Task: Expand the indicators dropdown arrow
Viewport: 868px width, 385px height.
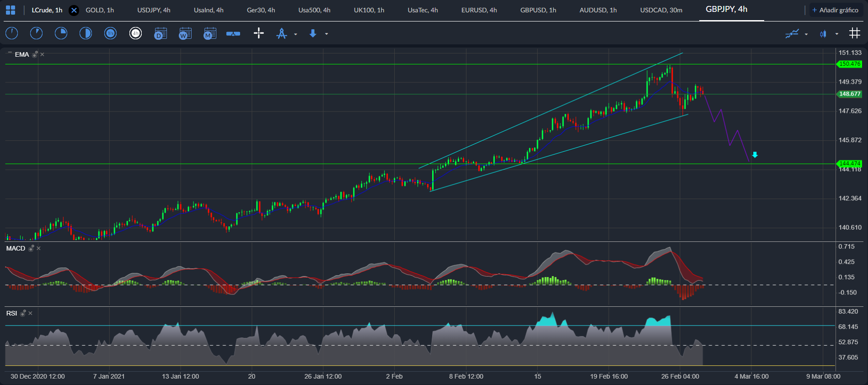Action: pos(806,34)
